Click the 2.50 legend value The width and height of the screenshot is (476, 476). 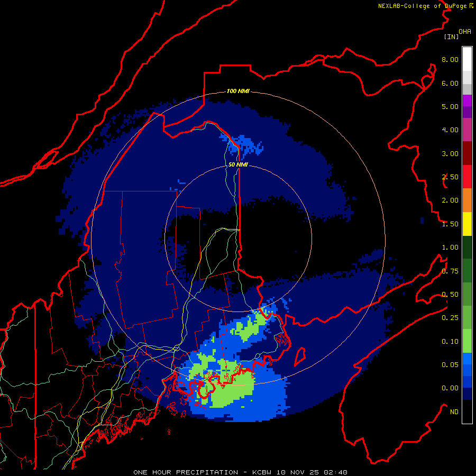(450, 177)
